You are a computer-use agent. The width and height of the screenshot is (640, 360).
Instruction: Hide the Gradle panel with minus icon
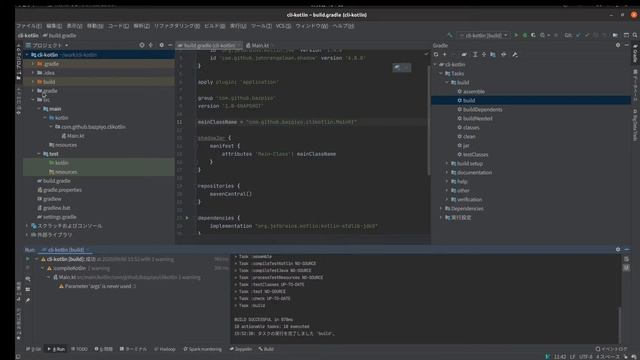click(627, 45)
